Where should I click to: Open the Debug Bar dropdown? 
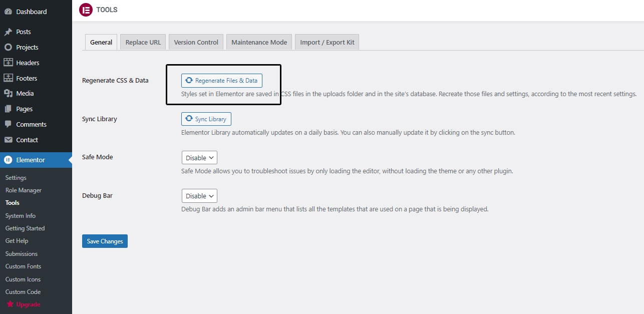(x=199, y=196)
